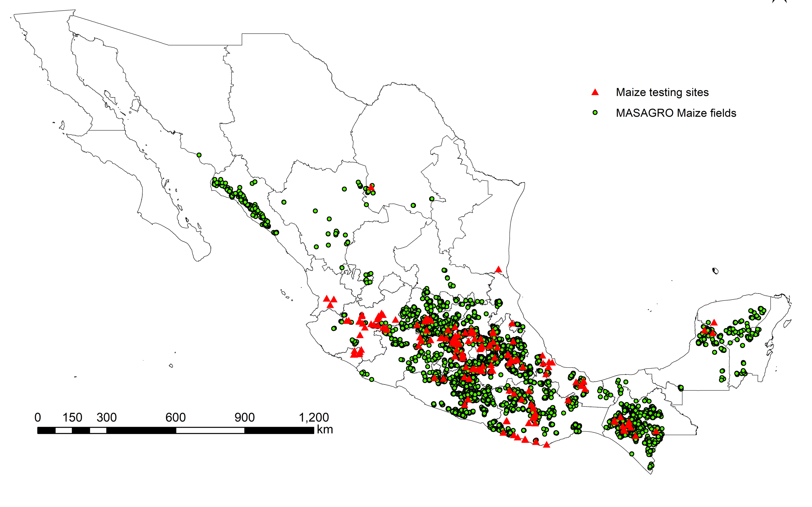Click the '300' scale bar label
Screen dimensions: 812x507
pyautogui.click(x=106, y=417)
